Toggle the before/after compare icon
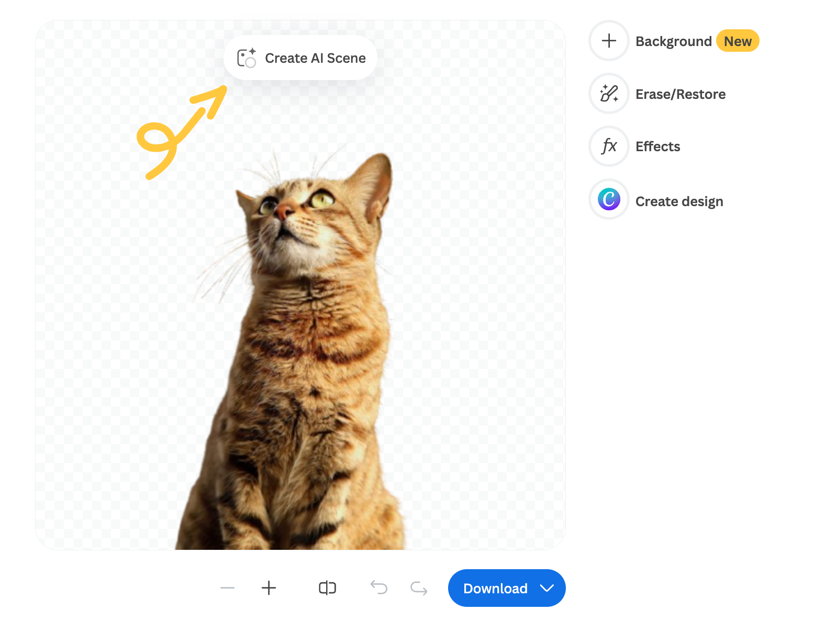The height and width of the screenshot is (644, 814). [x=327, y=588]
